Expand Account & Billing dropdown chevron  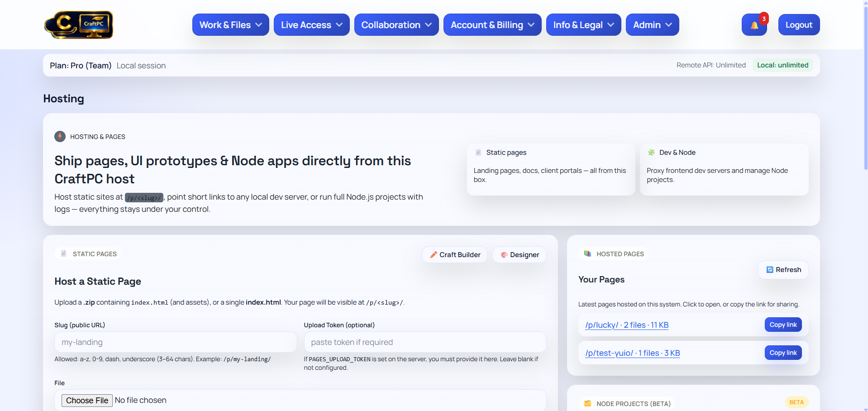point(531,25)
